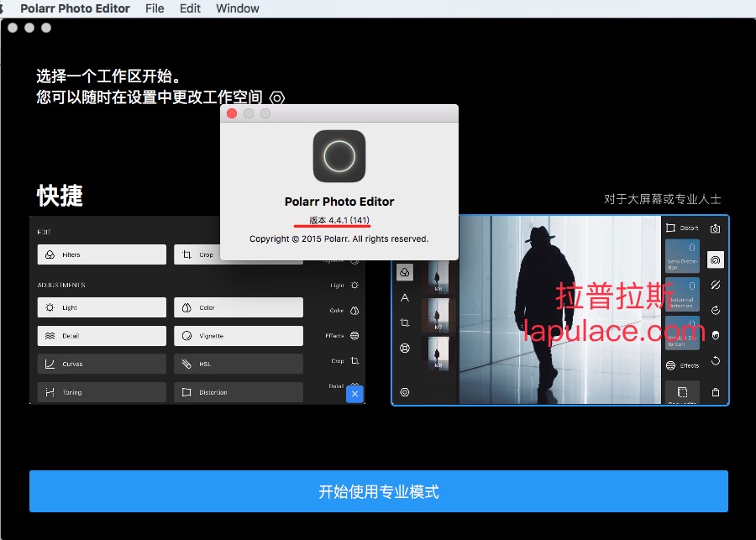The height and width of the screenshot is (540, 756).
Task: Open the File menu
Action: pyautogui.click(x=155, y=8)
